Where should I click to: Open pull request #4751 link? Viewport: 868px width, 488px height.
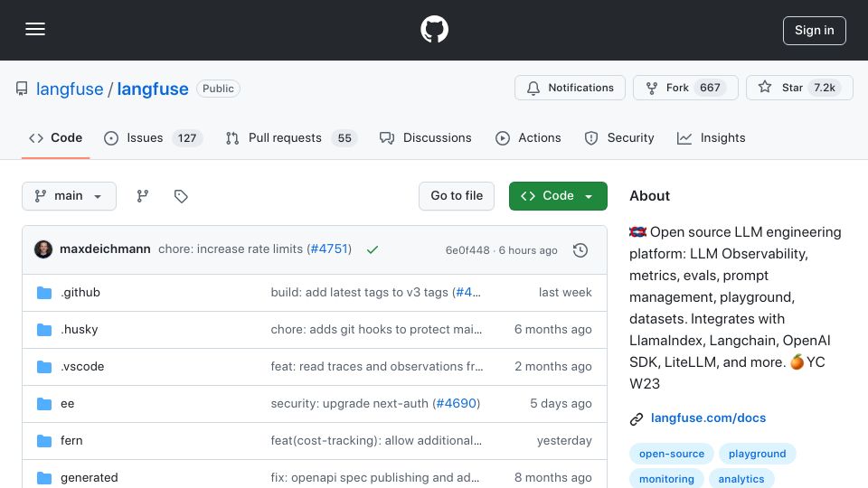point(329,249)
